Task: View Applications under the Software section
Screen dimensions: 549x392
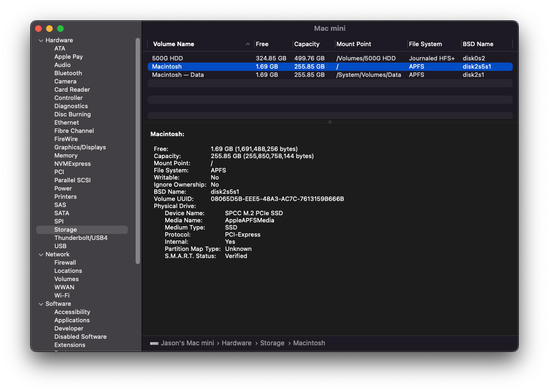Action: tap(72, 320)
